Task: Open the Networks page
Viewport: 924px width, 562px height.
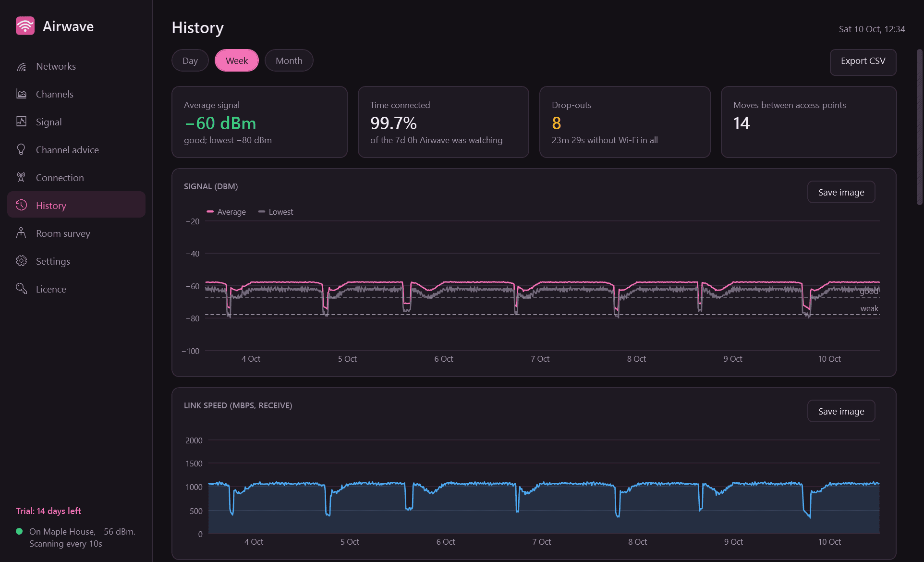Action: 76,66
